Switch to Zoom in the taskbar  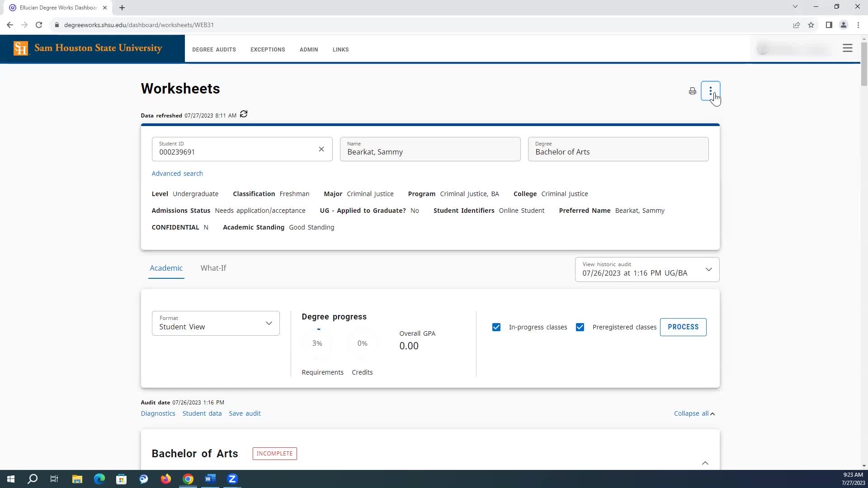tap(232, 479)
